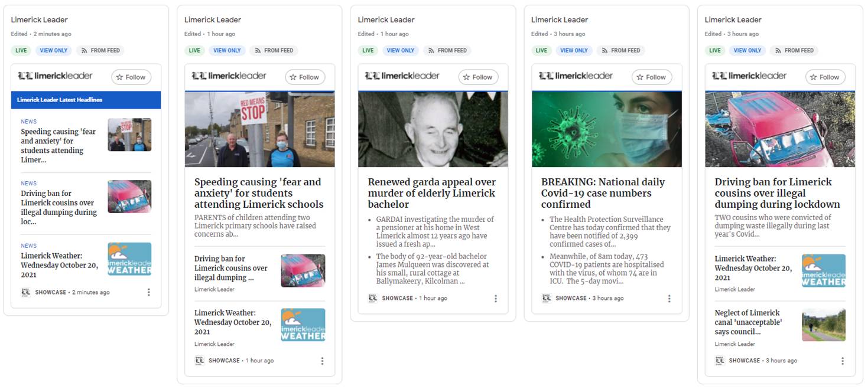Click Showcase publisher icon on Neglect of canal card
This screenshot has width=868, height=389.
[719, 360]
